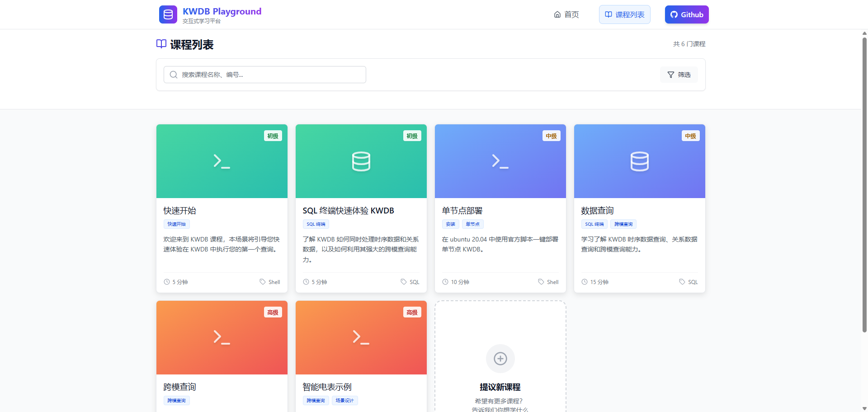This screenshot has width=868, height=412.
Task: Click the terminal icon on the 快速开始 card
Action: pyautogui.click(x=222, y=161)
